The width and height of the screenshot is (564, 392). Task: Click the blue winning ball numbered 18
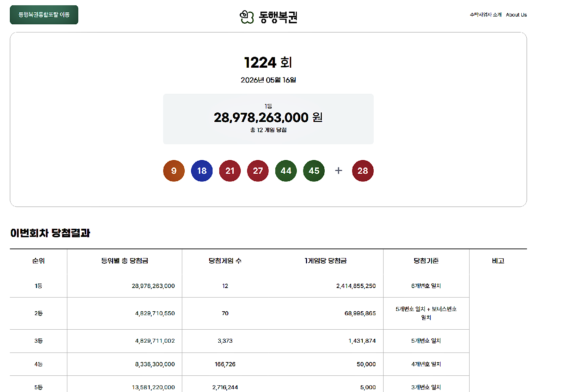(202, 171)
